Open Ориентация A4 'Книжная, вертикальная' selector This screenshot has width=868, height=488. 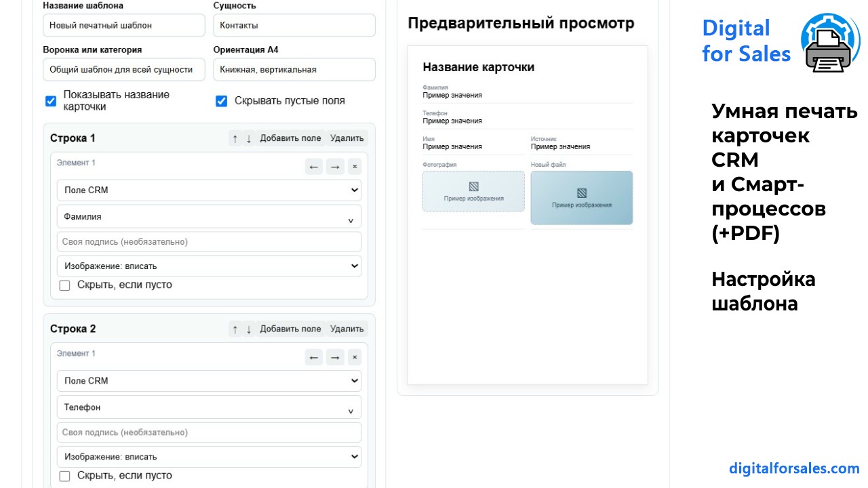coord(294,69)
